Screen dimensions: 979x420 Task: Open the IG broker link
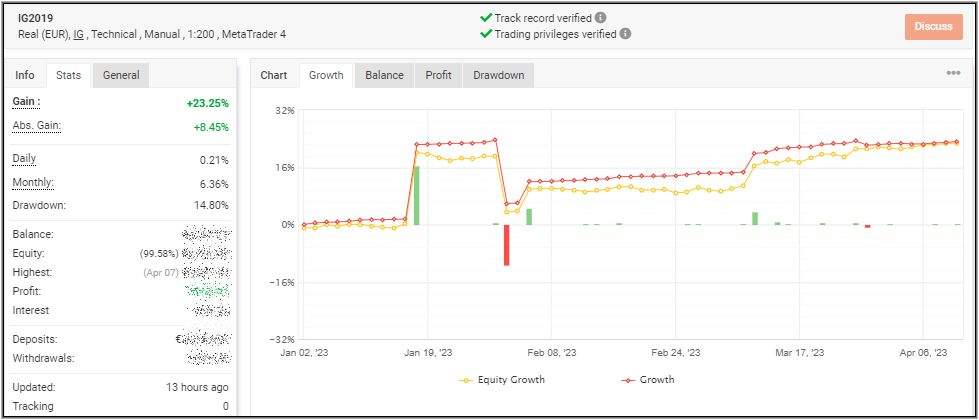[x=78, y=35]
